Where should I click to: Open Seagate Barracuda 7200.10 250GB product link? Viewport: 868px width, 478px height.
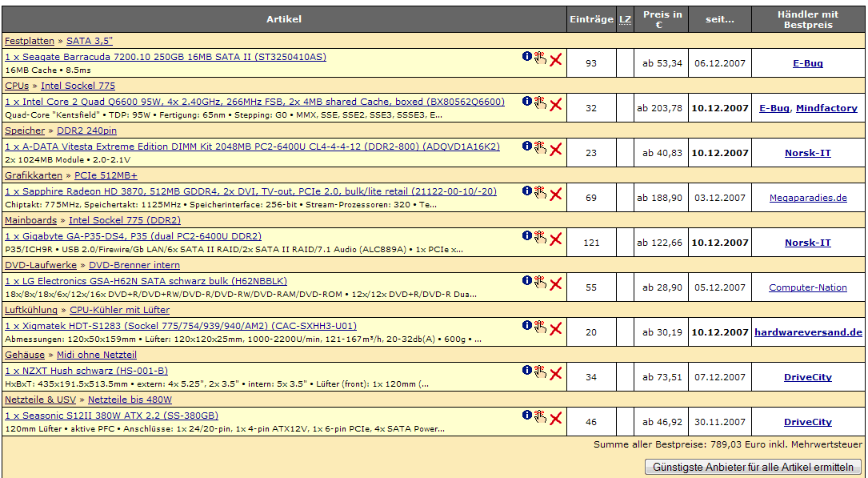point(166,57)
